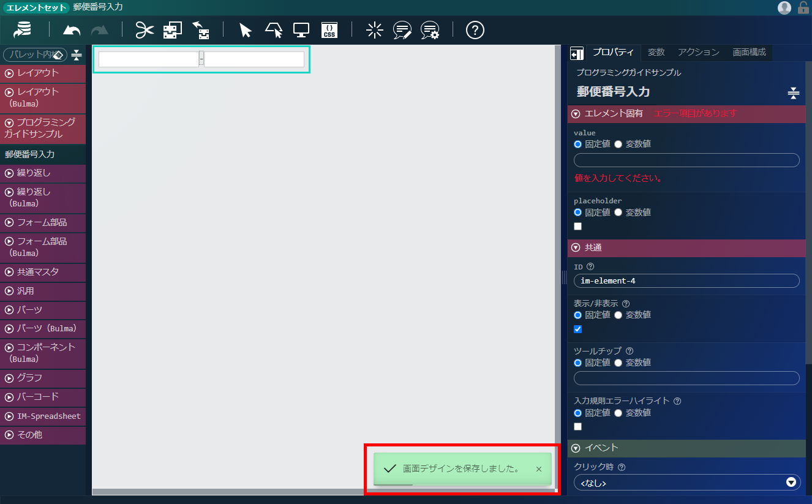Viewport: 812px width, 504px height.
Task: Cut the selected element with scissors
Action: pyautogui.click(x=145, y=29)
